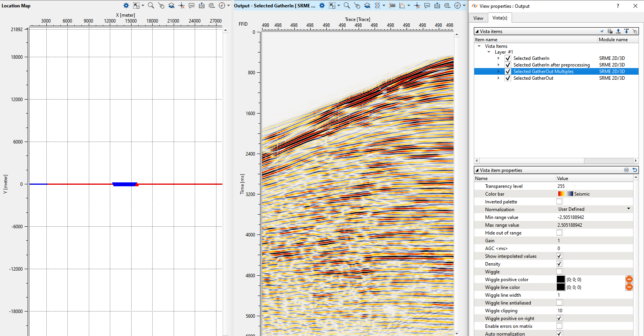Viewport: 644px width, 336px height.
Task: Click magnifier zoom icon in Output toolbar
Action: [x=347, y=5]
